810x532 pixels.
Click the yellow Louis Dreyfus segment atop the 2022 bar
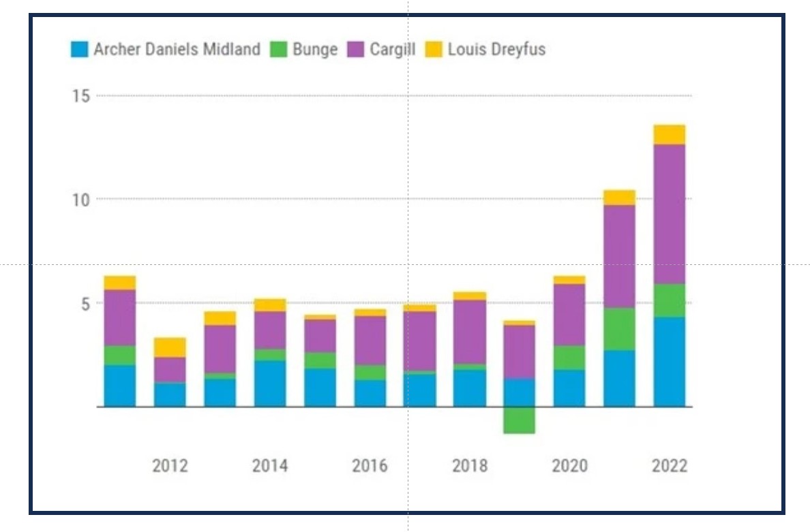[x=669, y=134]
